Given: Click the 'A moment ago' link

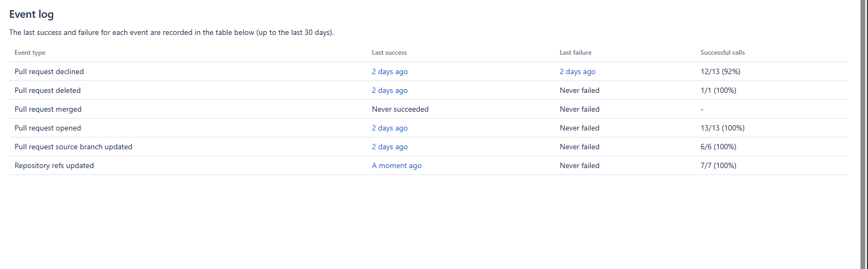Looking at the screenshot, I should click(x=396, y=165).
